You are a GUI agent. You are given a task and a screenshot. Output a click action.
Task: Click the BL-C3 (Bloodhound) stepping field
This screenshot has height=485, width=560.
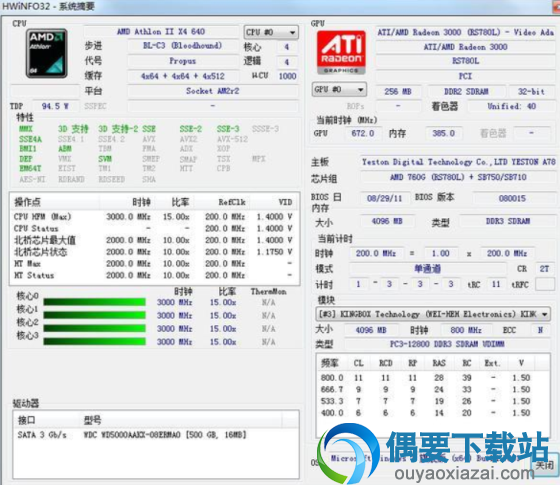(182, 46)
